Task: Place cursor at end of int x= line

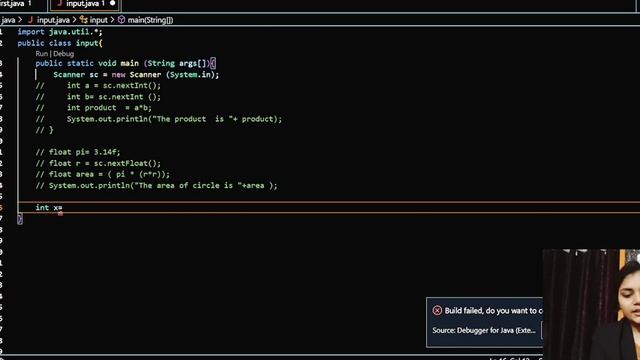Action: click(x=63, y=208)
